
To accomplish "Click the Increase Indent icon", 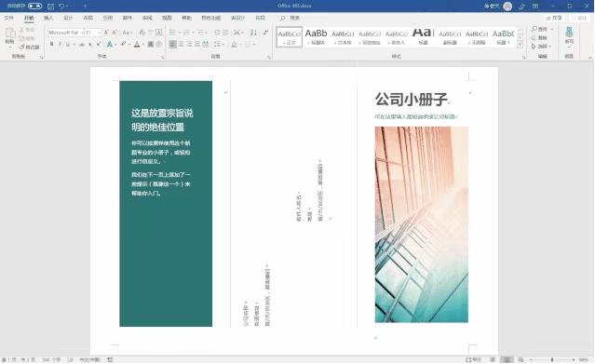I will point(225,33).
